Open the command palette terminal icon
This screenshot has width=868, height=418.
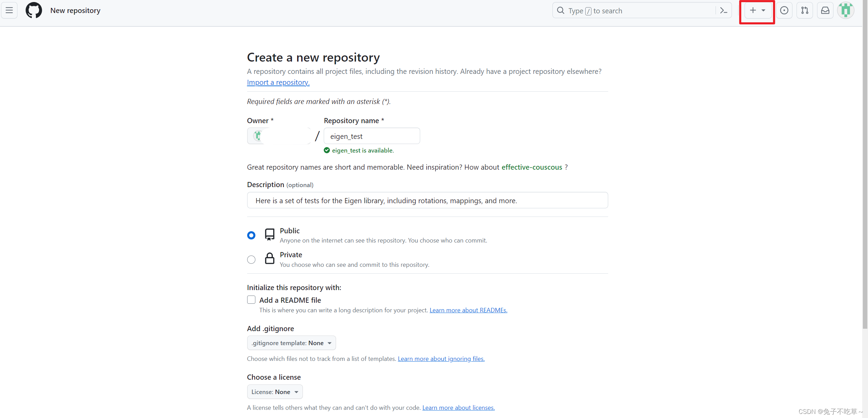click(x=723, y=10)
